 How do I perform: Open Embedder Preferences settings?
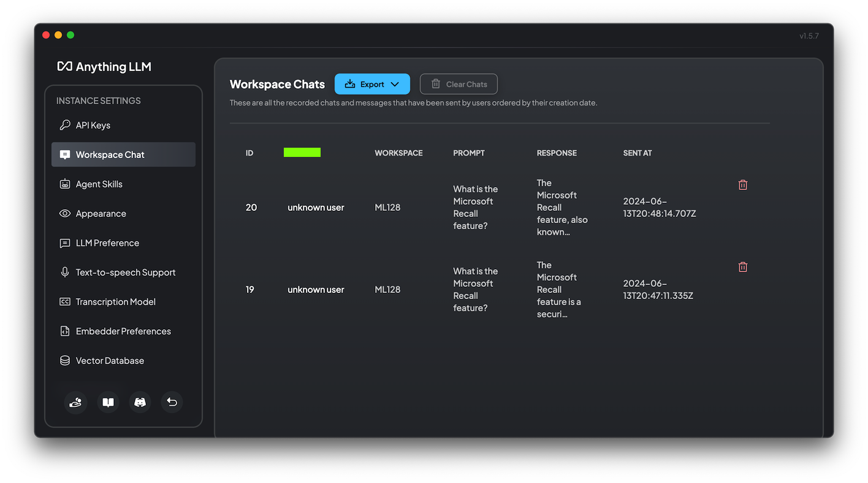pos(123,331)
